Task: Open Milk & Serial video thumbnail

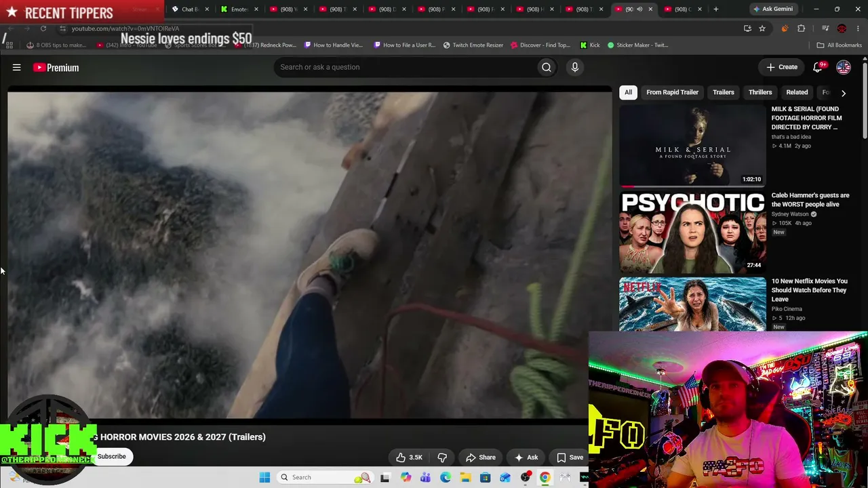Action: 692,145
